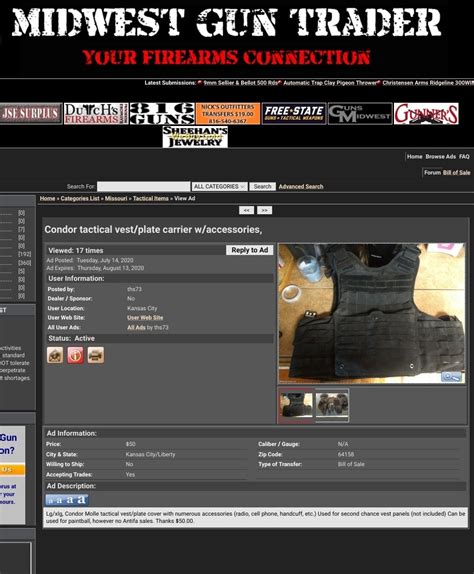
Task: Click Automatic Trap Clay Pigeon Thrower submission
Action: point(330,83)
